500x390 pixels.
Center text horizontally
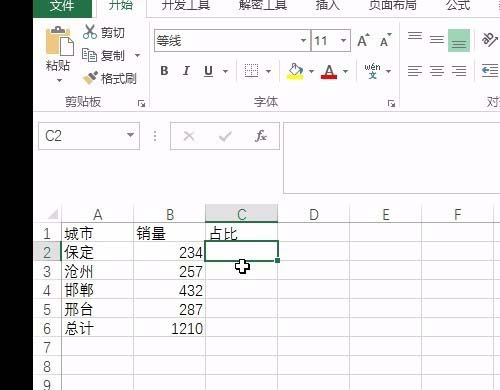(437, 71)
